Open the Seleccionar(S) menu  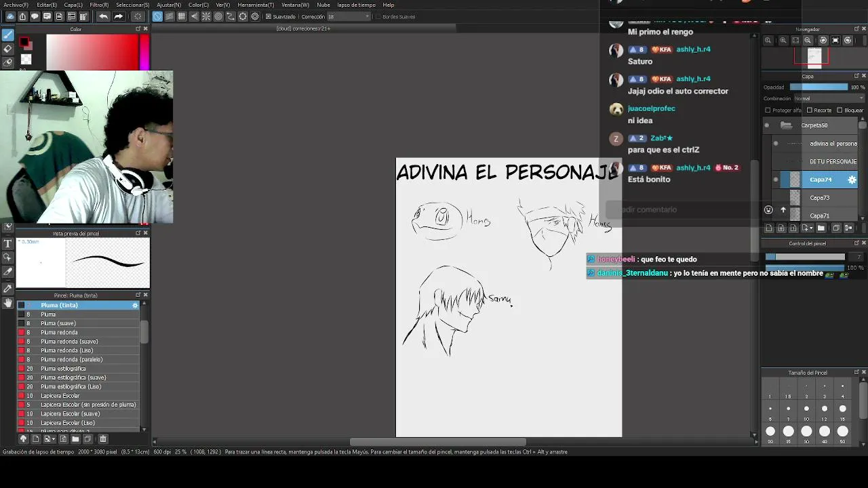[132, 5]
